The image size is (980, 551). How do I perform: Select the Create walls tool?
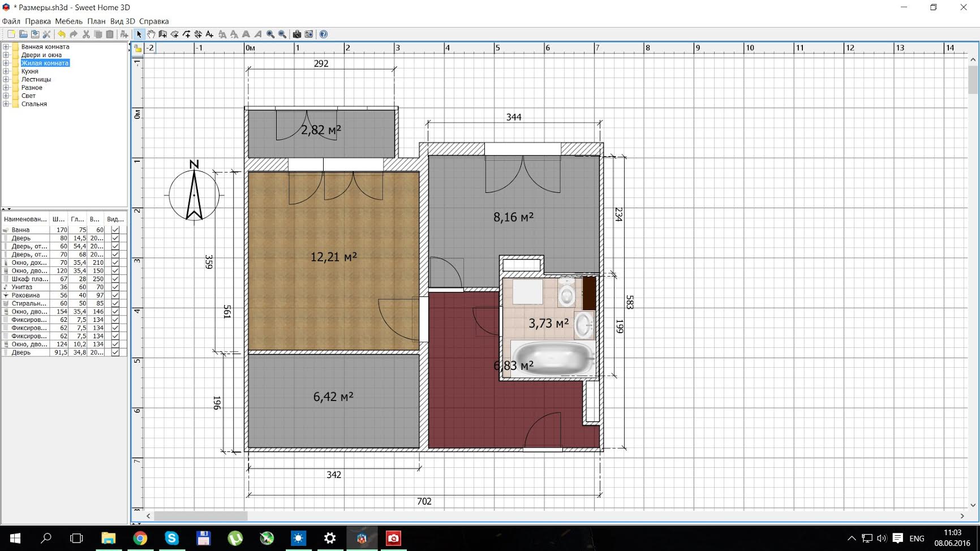pyautogui.click(x=162, y=35)
